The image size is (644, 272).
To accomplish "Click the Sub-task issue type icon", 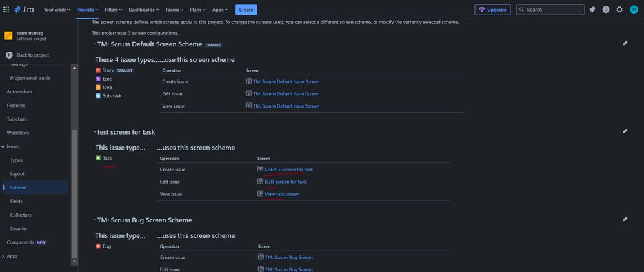I will [97, 96].
